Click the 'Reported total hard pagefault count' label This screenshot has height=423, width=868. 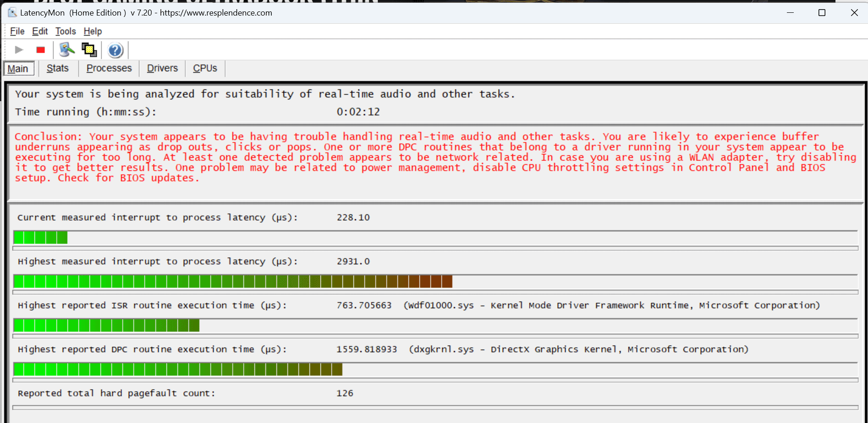pyautogui.click(x=116, y=393)
